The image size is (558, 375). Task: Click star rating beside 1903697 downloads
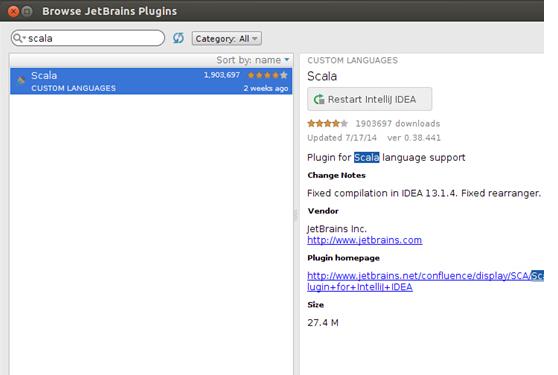point(327,123)
